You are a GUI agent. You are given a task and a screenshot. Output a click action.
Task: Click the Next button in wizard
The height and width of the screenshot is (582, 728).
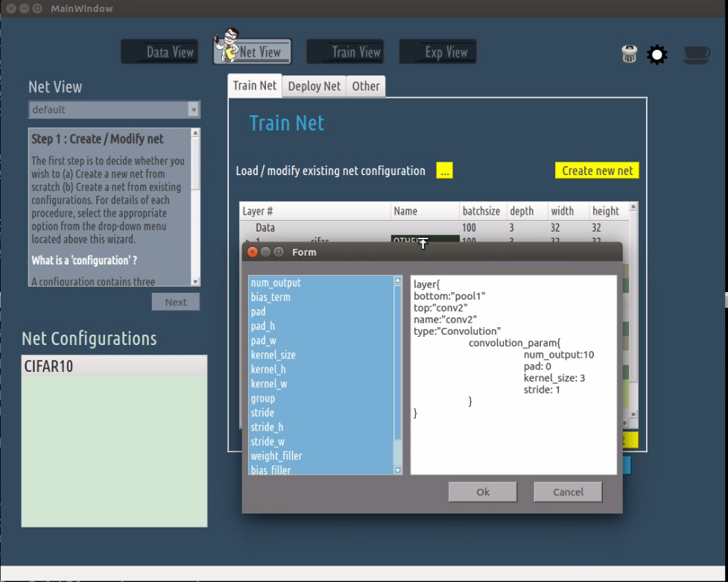click(176, 302)
